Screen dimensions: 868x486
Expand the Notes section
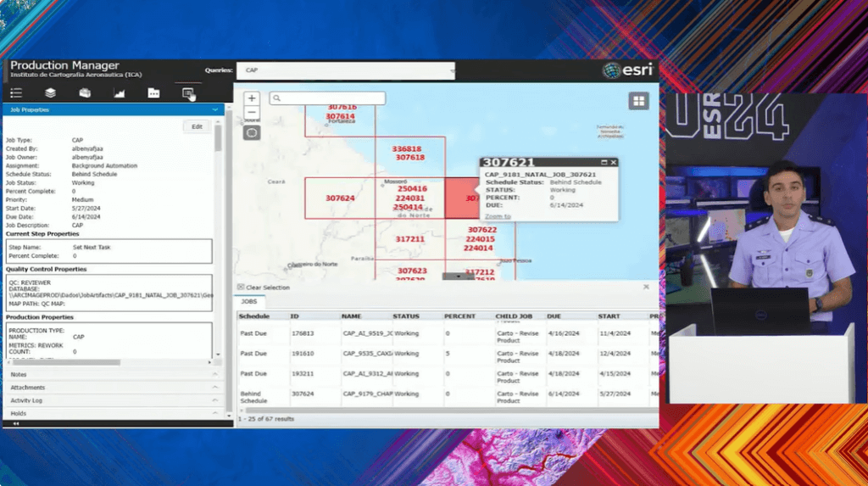[114, 375]
